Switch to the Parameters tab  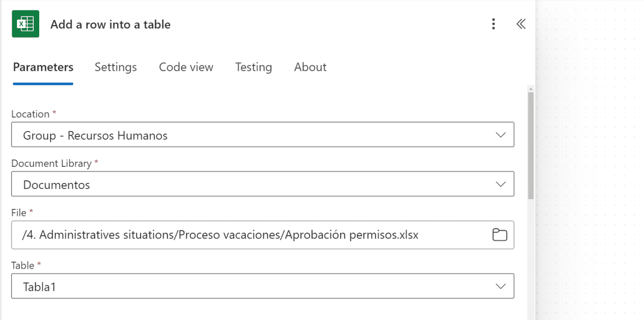tap(43, 67)
